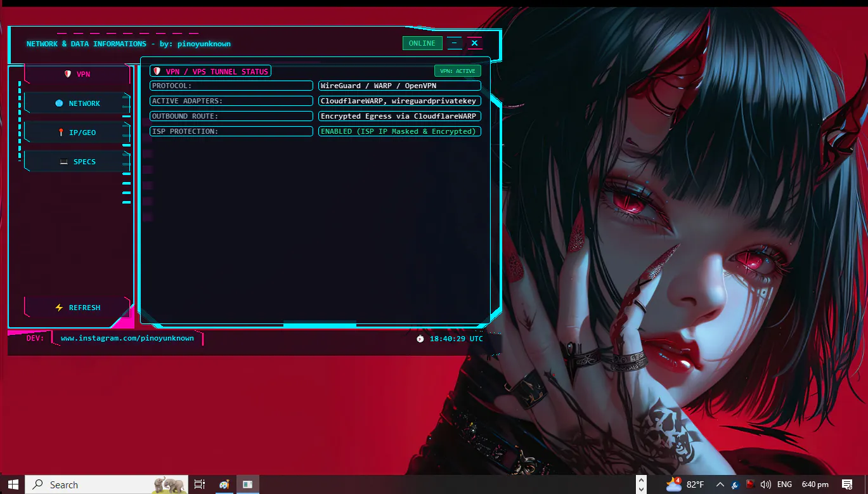Click the ENG language indicator
The width and height of the screenshot is (868, 494).
point(786,484)
